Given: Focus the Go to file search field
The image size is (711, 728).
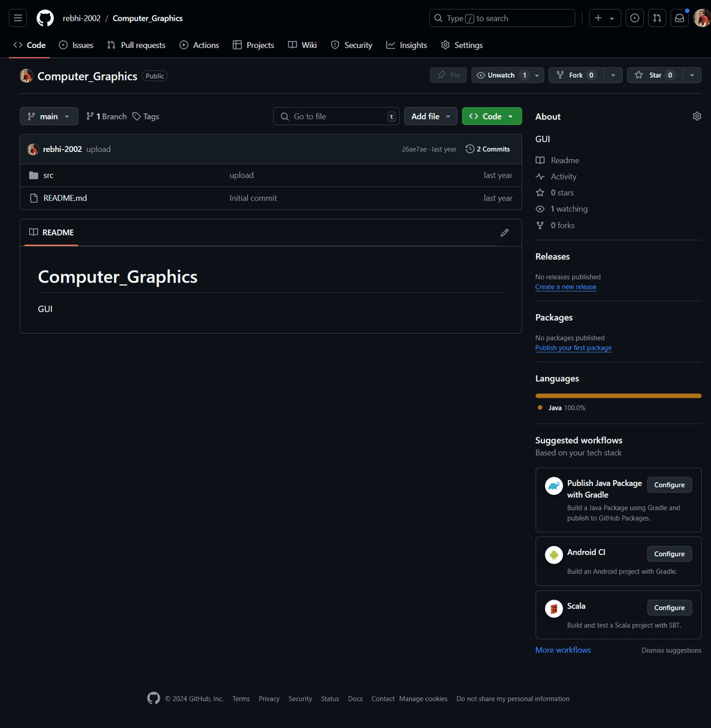Looking at the screenshot, I should point(336,116).
